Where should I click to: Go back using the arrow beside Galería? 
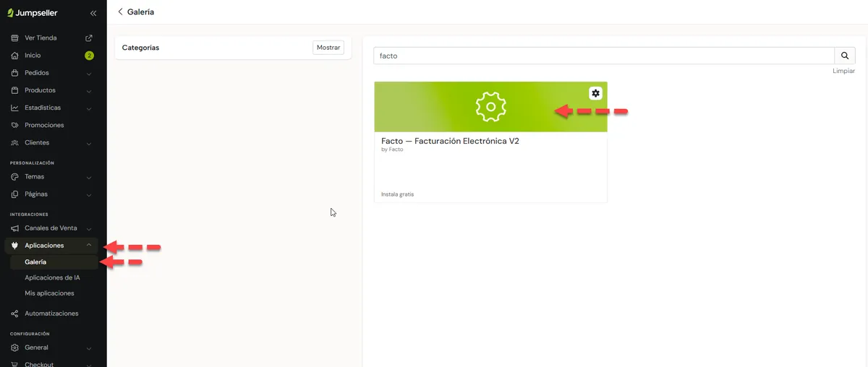[120, 12]
